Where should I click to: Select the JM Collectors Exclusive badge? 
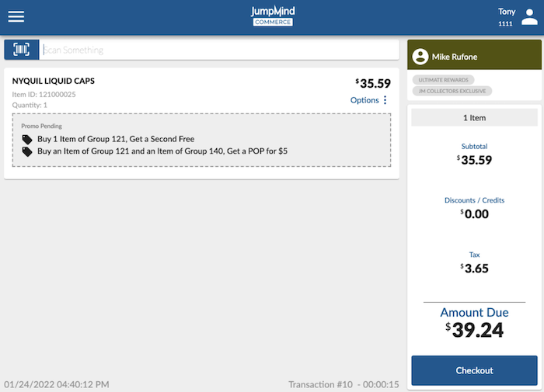tap(452, 91)
